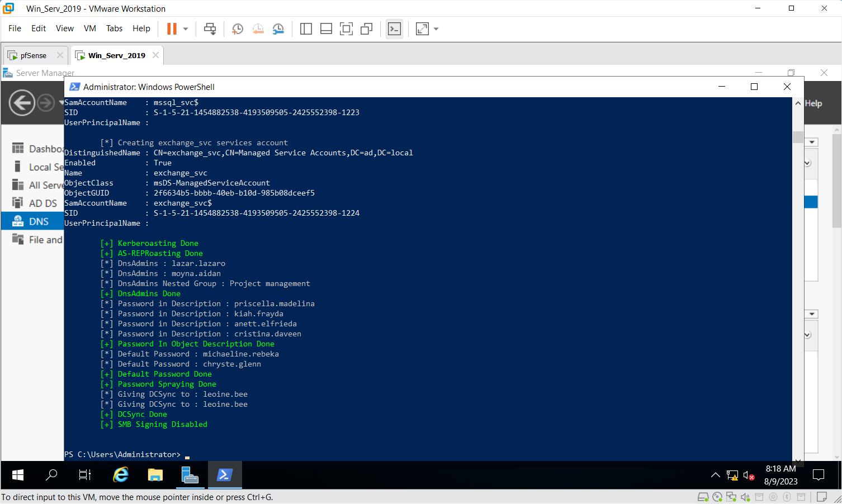Click the VMware network adapter status icon
842x504 pixels.
pos(731,497)
